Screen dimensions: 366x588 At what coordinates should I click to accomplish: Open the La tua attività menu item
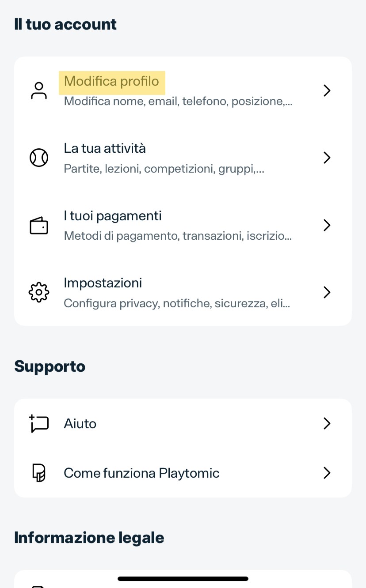[105, 148]
